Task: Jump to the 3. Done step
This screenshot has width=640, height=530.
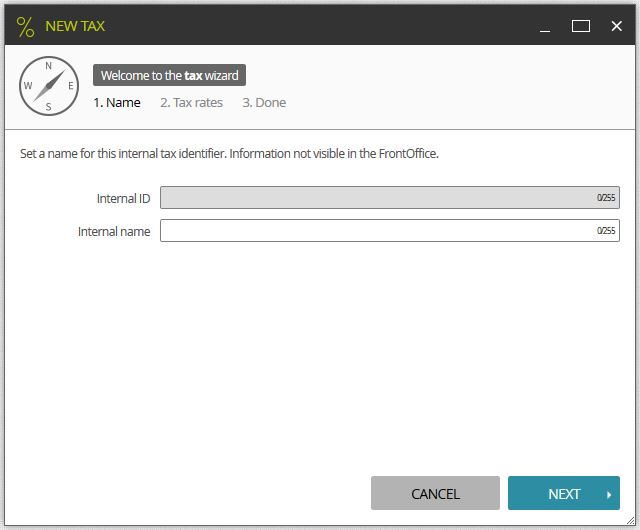Action: (x=264, y=102)
